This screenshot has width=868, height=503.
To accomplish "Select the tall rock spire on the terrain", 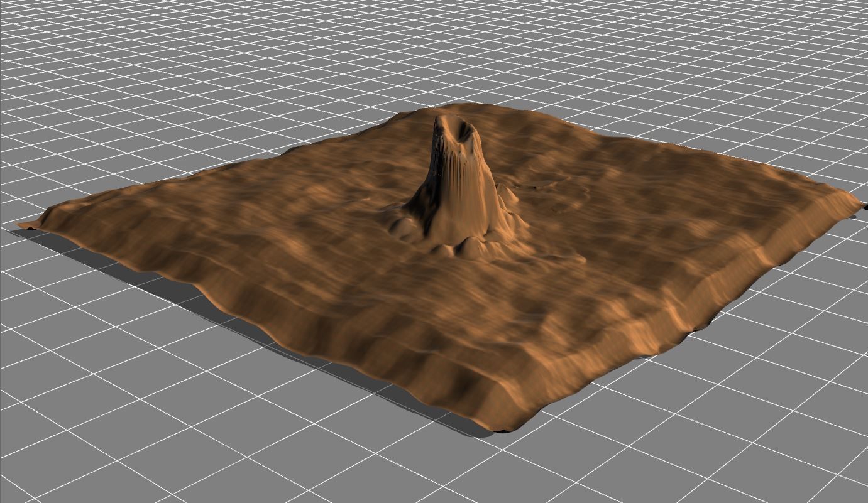I will [459, 182].
